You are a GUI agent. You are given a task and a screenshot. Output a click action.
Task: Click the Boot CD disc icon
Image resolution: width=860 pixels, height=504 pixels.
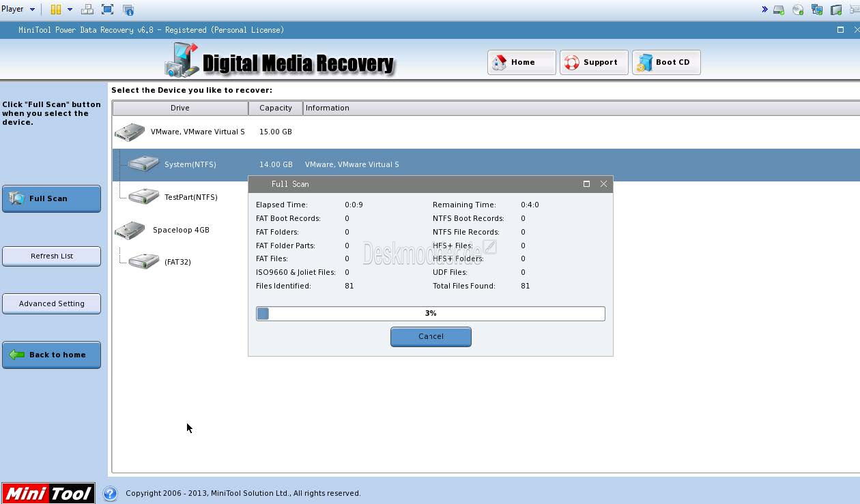tap(644, 62)
